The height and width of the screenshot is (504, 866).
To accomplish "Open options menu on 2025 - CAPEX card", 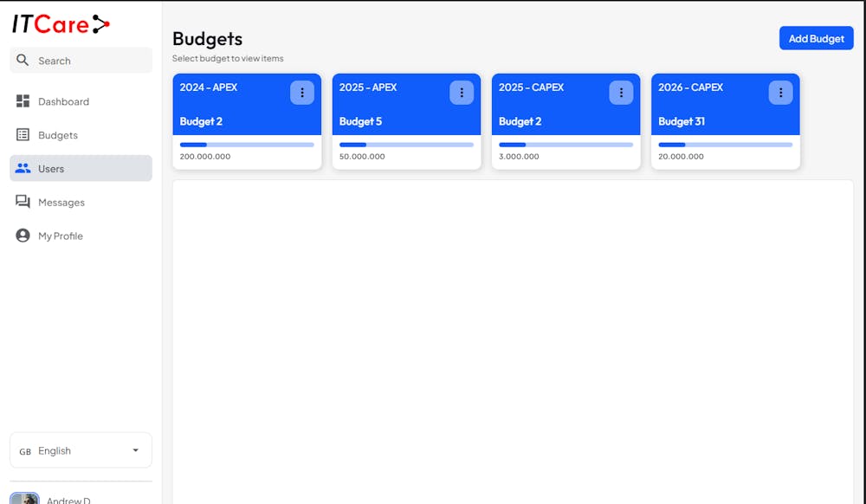I will (621, 93).
